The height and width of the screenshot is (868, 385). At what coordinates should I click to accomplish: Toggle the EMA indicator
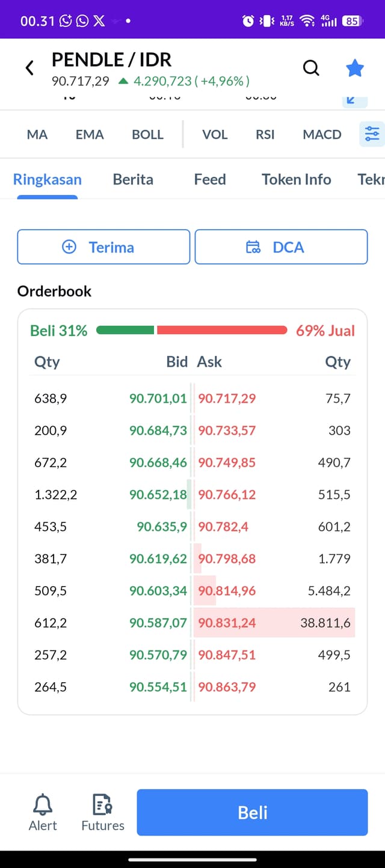click(x=90, y=135)
